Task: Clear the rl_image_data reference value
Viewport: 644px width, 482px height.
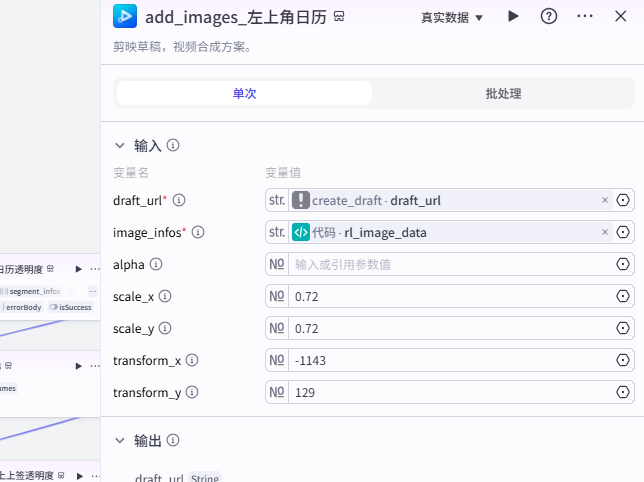Action: (x=604, y=232)
